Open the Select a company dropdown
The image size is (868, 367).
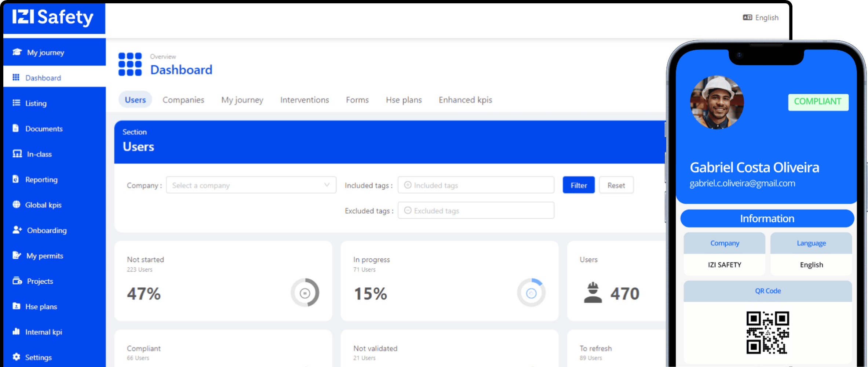251,185
